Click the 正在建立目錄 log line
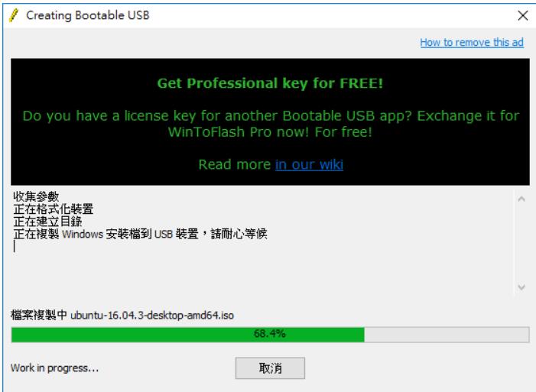Image resolution: width=536 pixels, height=392 pixels. 47,222
